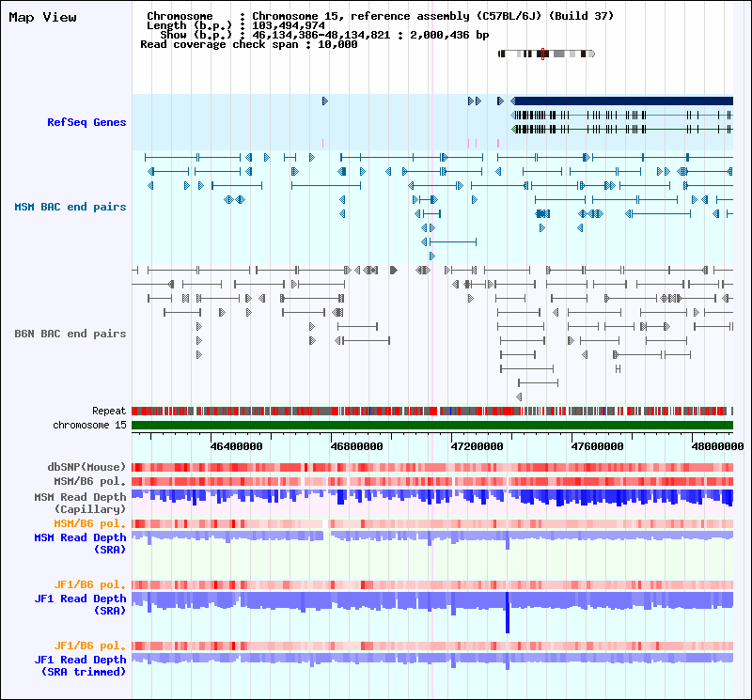Image resolution: width=752 pixels, height=700 pixels.
Task: Open the MSM Read Depth (SRA) link
Action: pos(80,543)
